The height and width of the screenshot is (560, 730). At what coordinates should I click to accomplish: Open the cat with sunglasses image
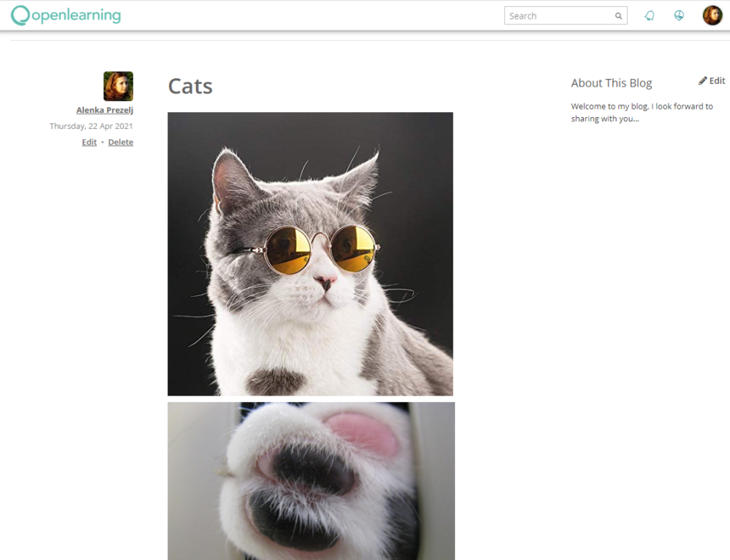(311, 254)
